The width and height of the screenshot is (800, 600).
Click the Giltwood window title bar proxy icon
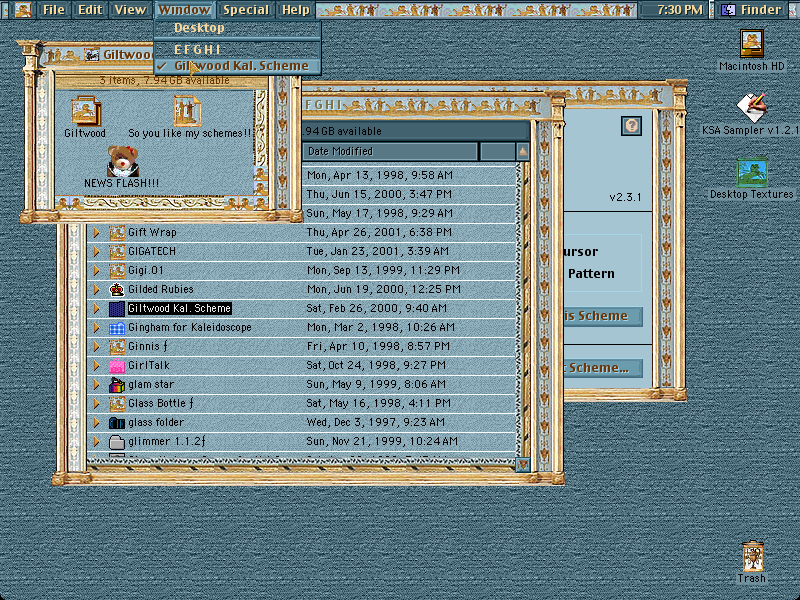click(92, 54)
